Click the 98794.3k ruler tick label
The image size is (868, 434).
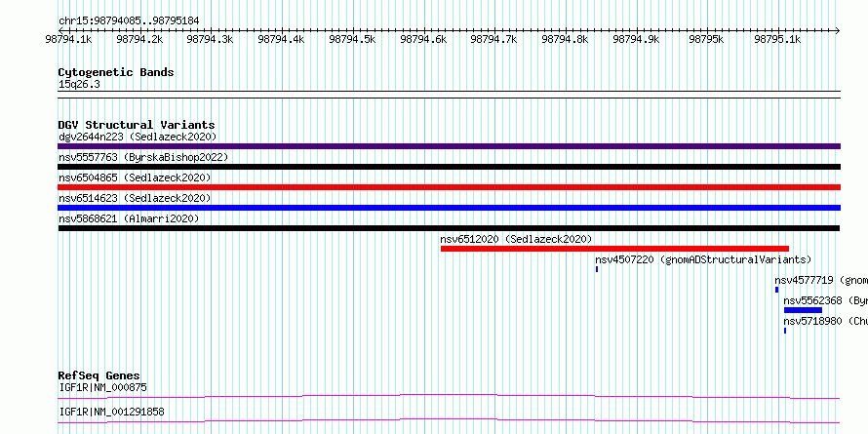(210, 39)
